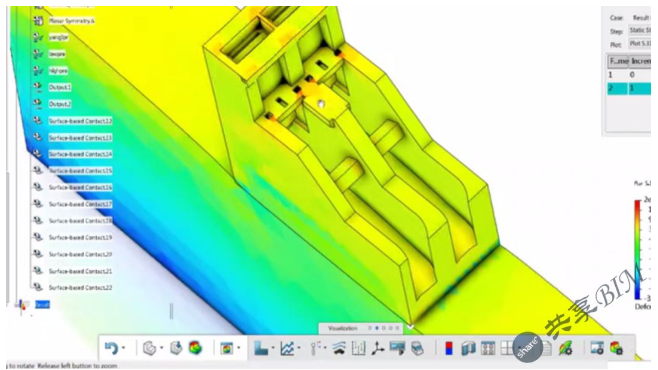The height and width of the screenshot is (370, 658).
Task: Open the dropdown beside the probe icon
Action: tap(325, 348)
